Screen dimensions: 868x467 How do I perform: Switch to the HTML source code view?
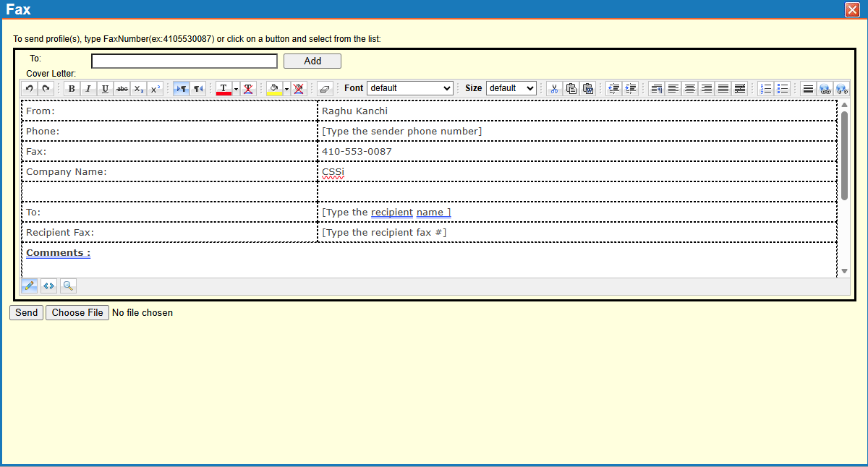pos(48,286)
